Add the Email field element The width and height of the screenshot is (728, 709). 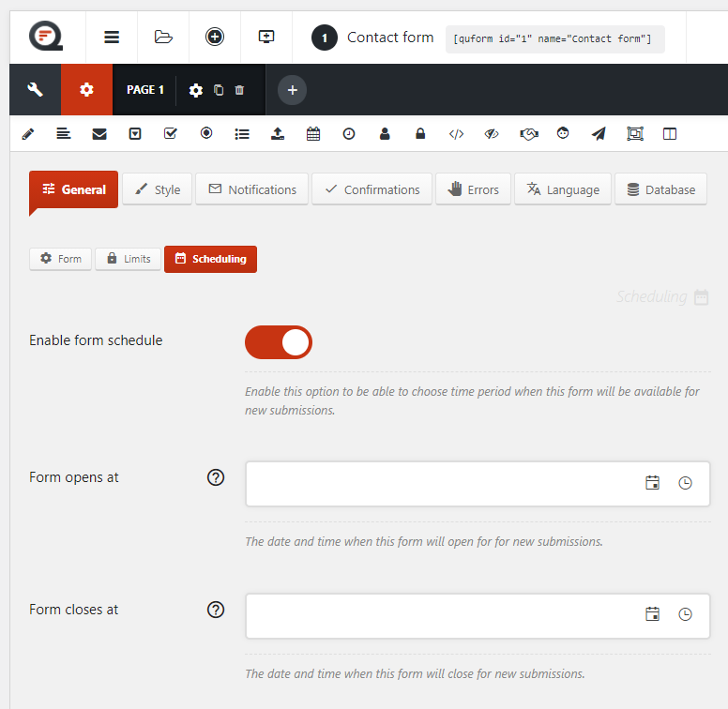click(x=99, y=134)
